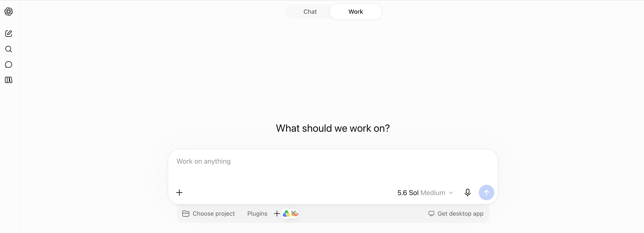Click the ChatGPT logo icon

[x=9, y=12]
